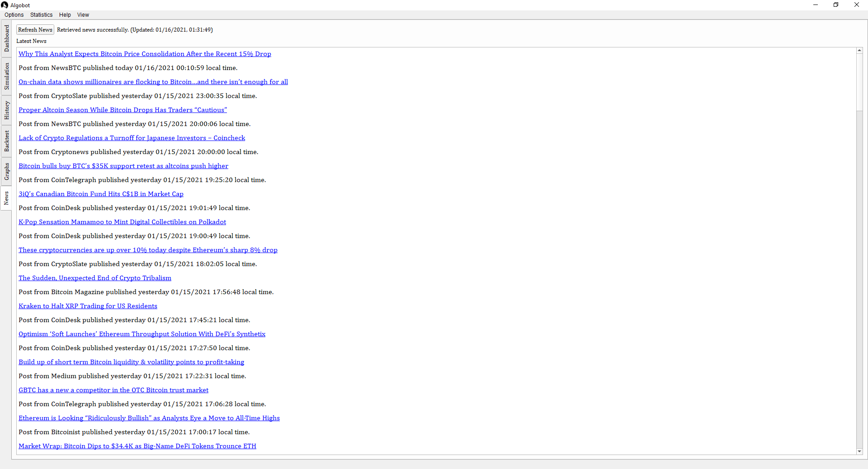This screenshot has height=469, width=868.
Task: Open the View menu
Action: (x=83, y=15)
